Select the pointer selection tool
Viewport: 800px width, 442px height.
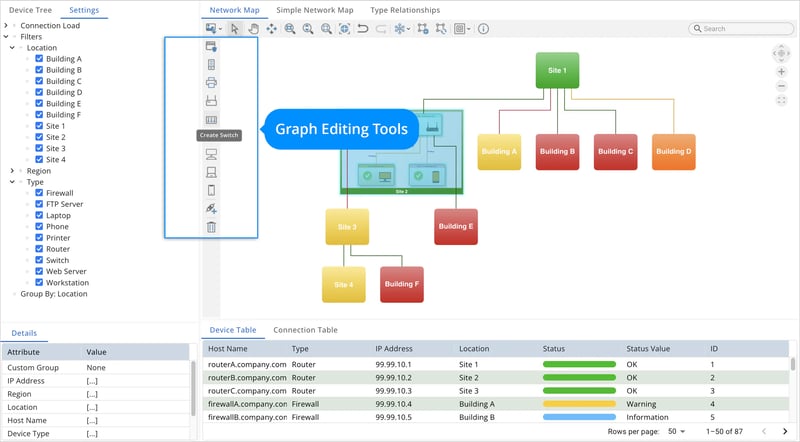coord(235,29)
